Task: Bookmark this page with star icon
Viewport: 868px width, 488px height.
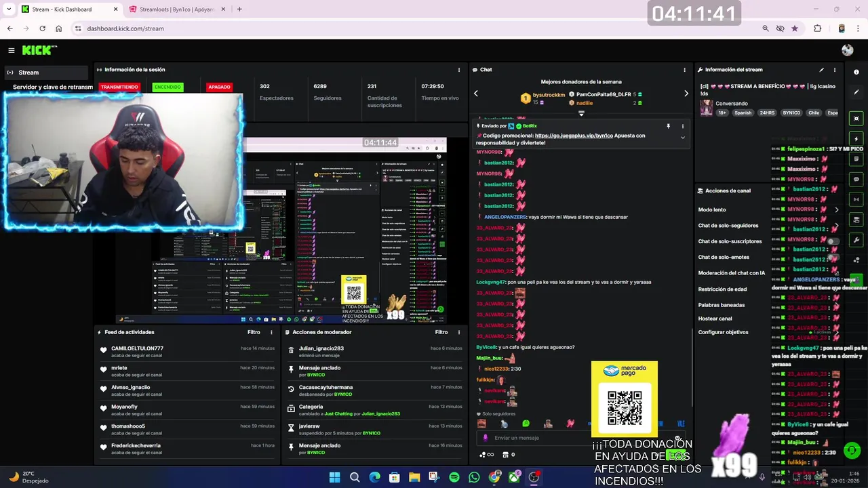Action: tap(795, 28)
